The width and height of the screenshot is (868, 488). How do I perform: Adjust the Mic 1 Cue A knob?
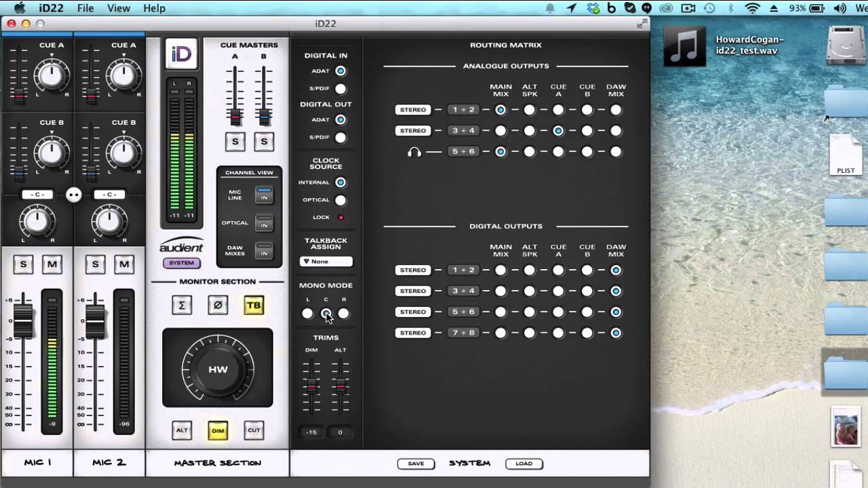(x=52, y=76)
